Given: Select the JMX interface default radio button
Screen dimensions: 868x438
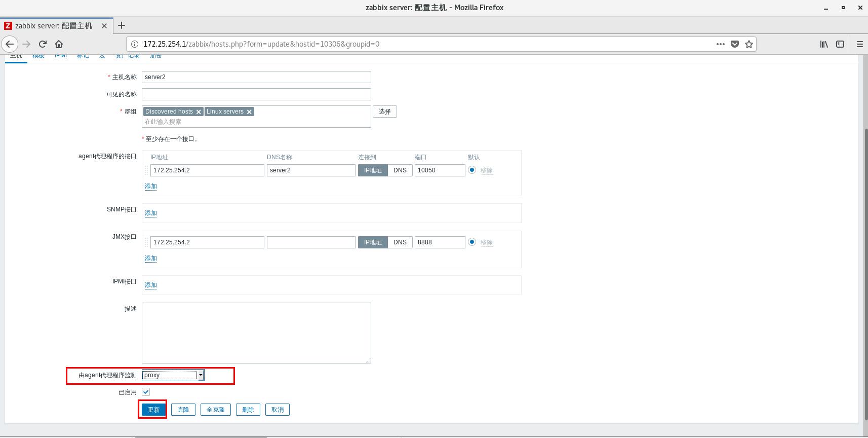Looking at the screenshot, I should [472, 242].
